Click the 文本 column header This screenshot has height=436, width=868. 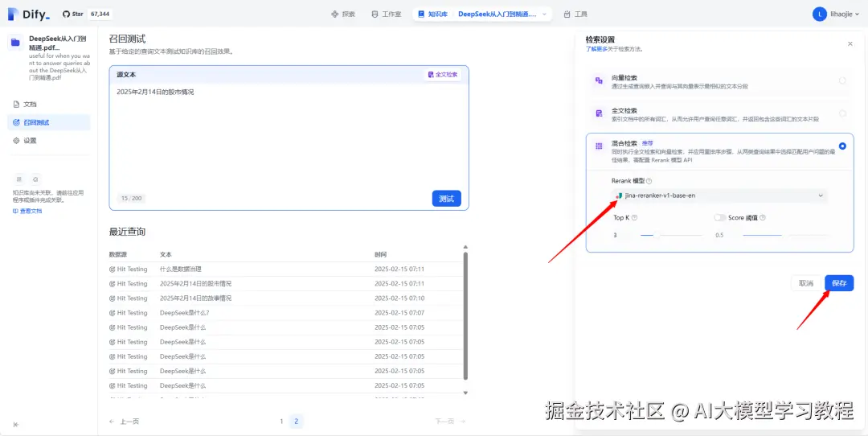pyautogui.click(x=166, y=255)
